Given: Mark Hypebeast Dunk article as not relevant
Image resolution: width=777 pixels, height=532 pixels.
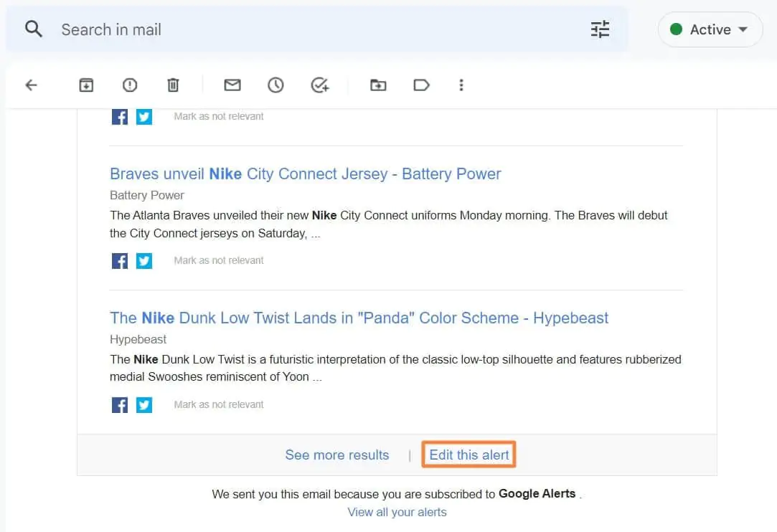Looking at the screenshot, I should tap(219, 404).
